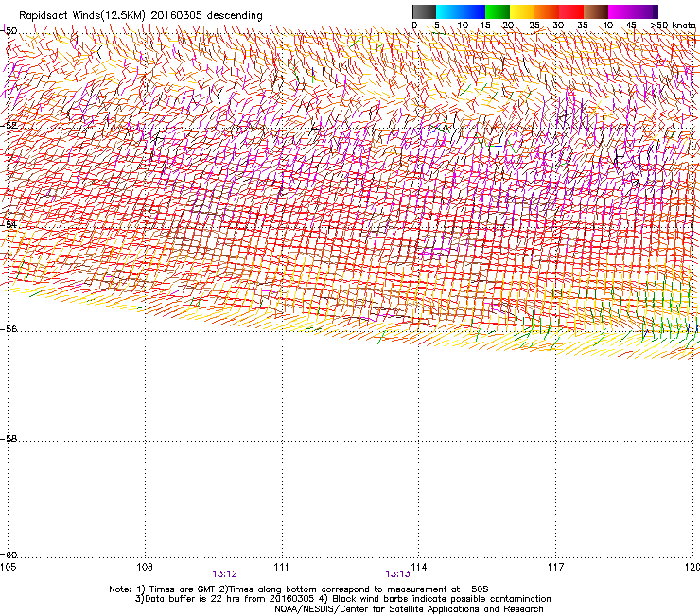Image resolution: width=700 pixels, height=615 pixels.
Task: Click the latitude label '-54'
Action: tap(9, 224)
